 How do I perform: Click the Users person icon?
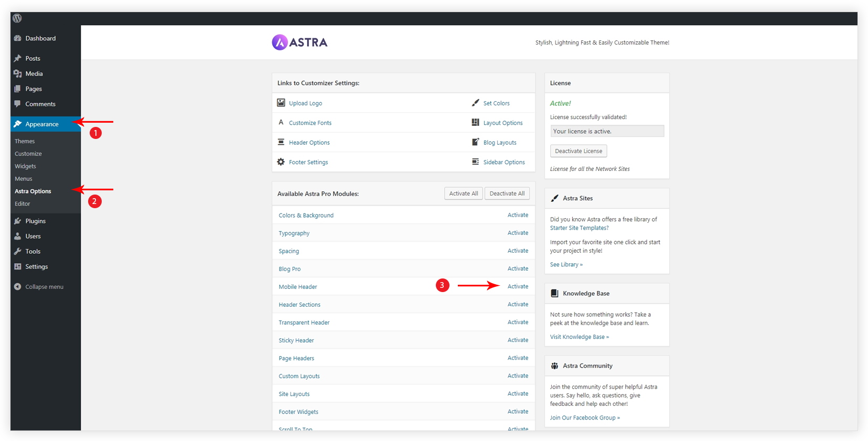pos(18,236)
